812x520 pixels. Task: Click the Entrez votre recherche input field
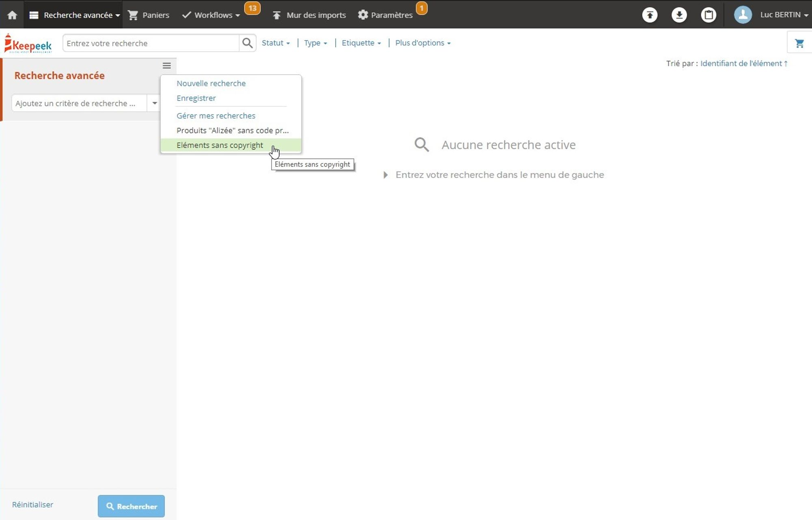pos(150,43)
